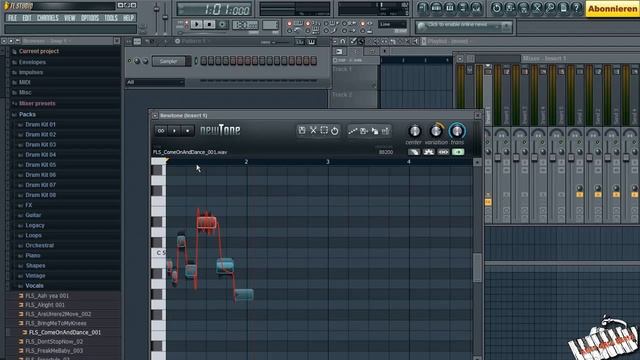Select FLS_Alright 001 sample in browser
The image size is (640, 360).
(45, 305)
